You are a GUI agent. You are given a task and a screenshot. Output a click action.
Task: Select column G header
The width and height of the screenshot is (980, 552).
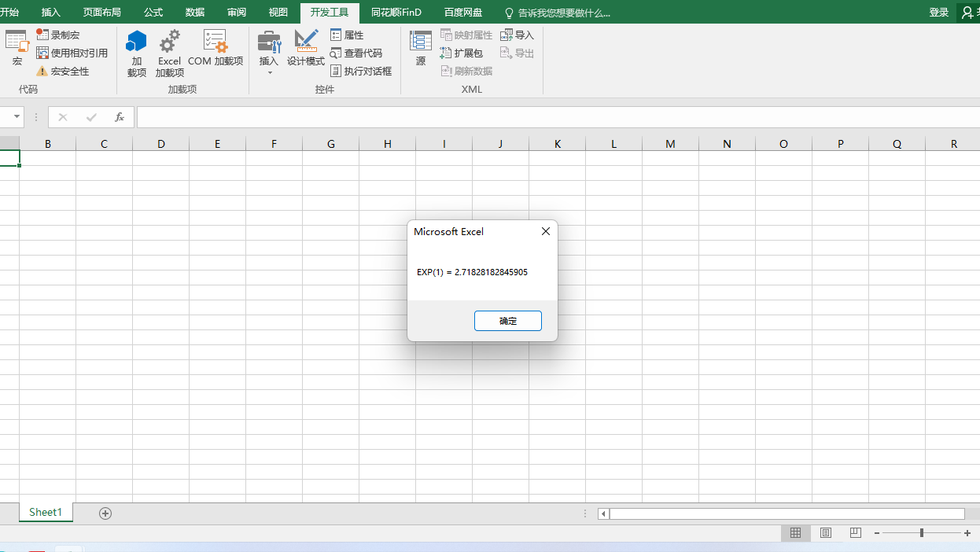pyautogui.click(x=331, y=144)
